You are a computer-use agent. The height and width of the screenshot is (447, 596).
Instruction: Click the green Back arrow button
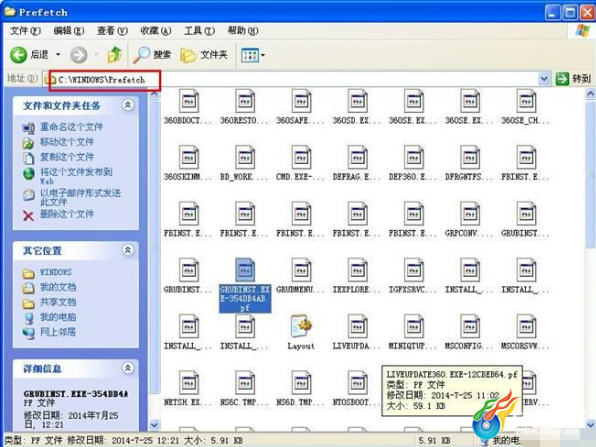click(x=18, y=55)
